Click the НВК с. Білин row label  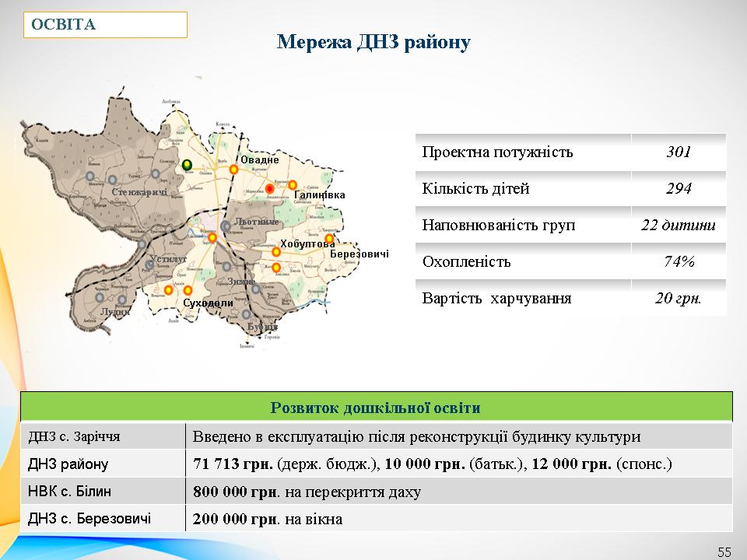click(x=103, y=491)
